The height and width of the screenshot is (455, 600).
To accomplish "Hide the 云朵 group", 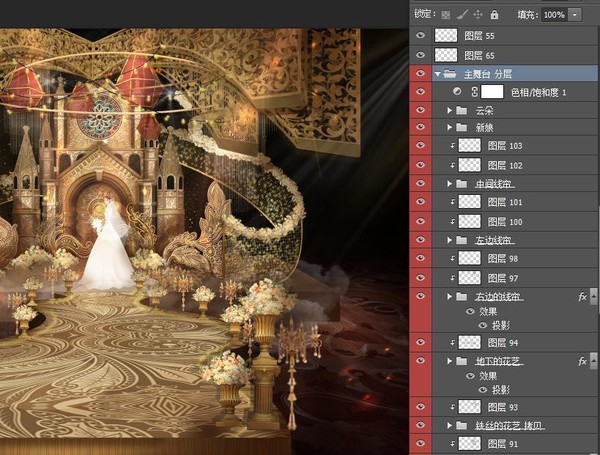I will pyautogui.click(x=421, y=109).
